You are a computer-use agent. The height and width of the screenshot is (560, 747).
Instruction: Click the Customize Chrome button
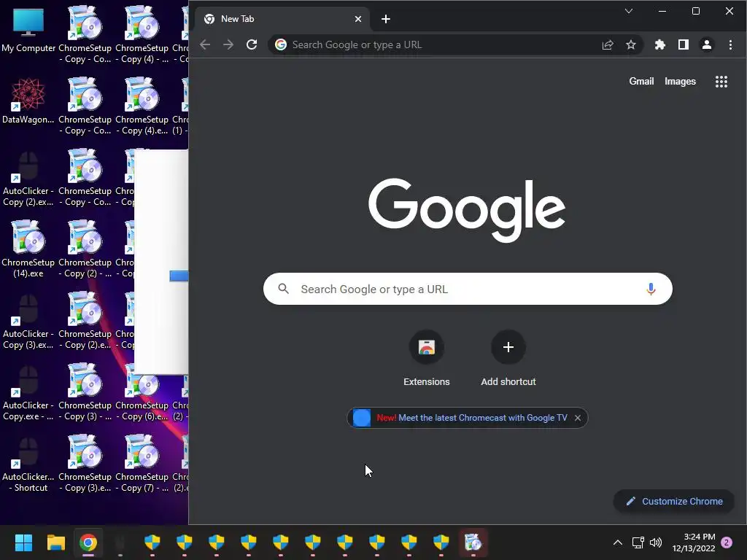[x=674, y=502]
